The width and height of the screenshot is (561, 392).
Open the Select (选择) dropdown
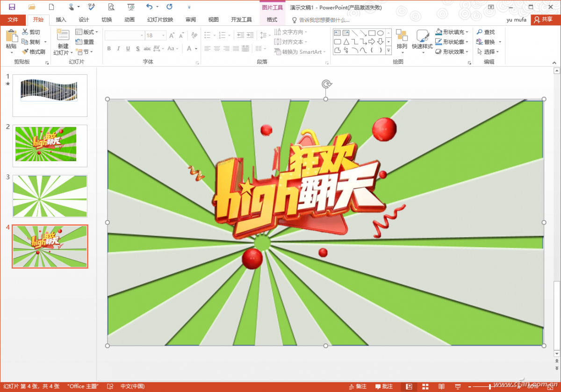coord(488,52)
